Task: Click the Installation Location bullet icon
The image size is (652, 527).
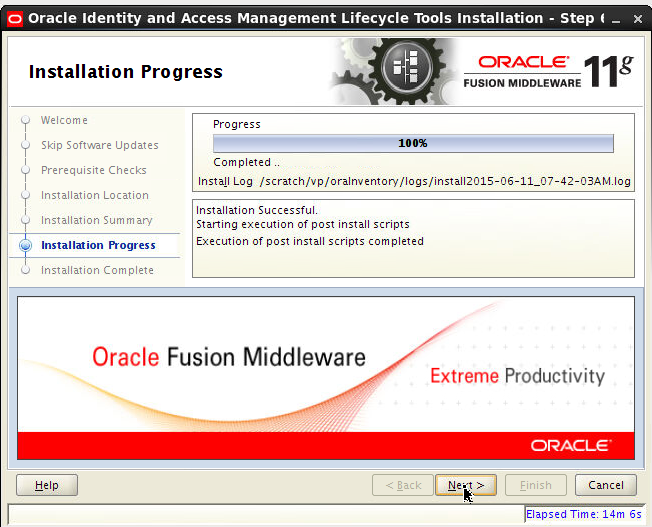Action: tap(25, 195)
